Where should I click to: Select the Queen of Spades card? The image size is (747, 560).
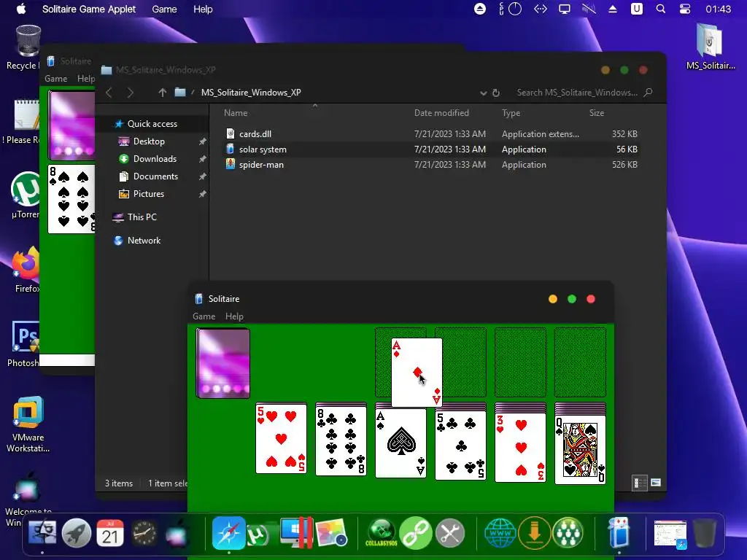point(580,449)
